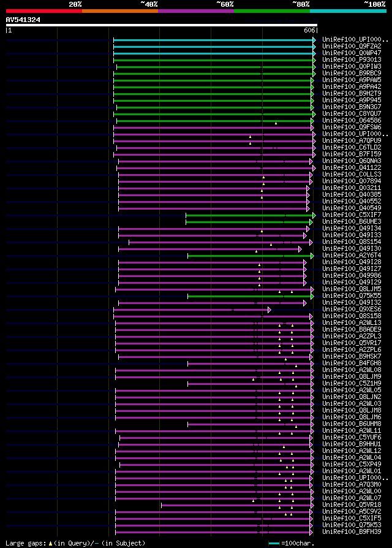Click the cyan alignment bar for Q9FZA2
This screenshot has width=392, height=548.
213,47
